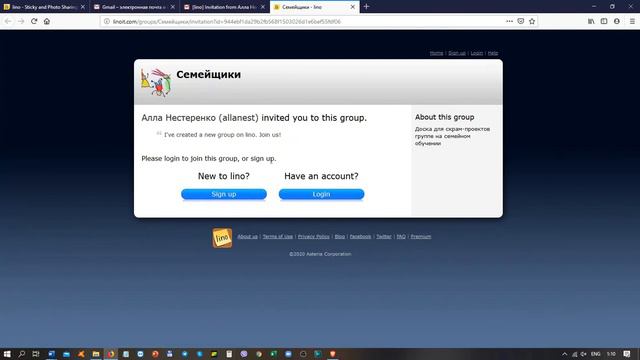This screenshot has height=360, width=640.
Task: Open the Library bookmarks and history icon
Action: [x=591, y=21]
